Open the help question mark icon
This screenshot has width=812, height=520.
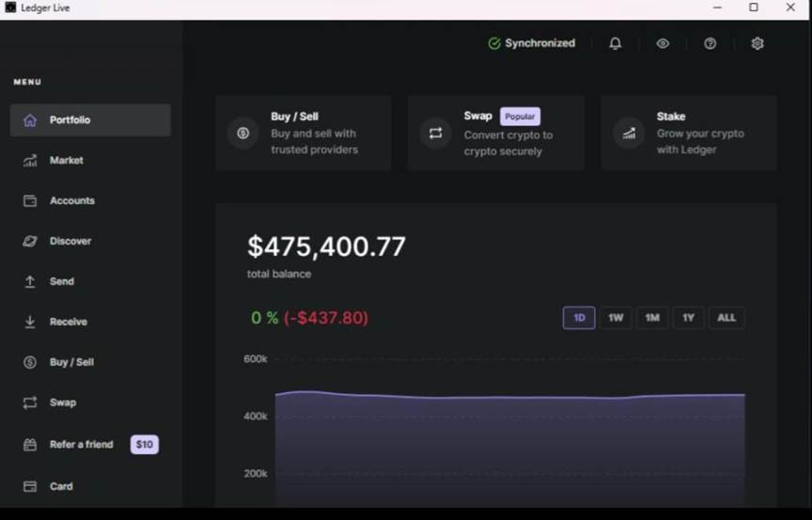point(710,43)
